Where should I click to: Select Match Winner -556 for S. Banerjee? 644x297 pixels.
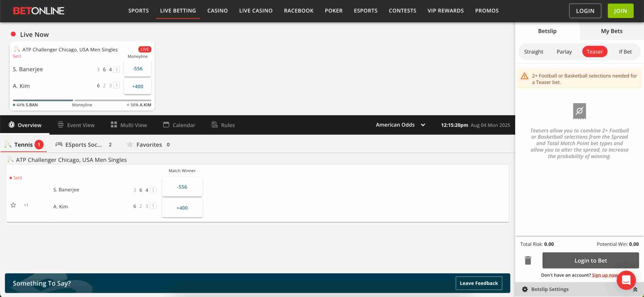point(182,187)
